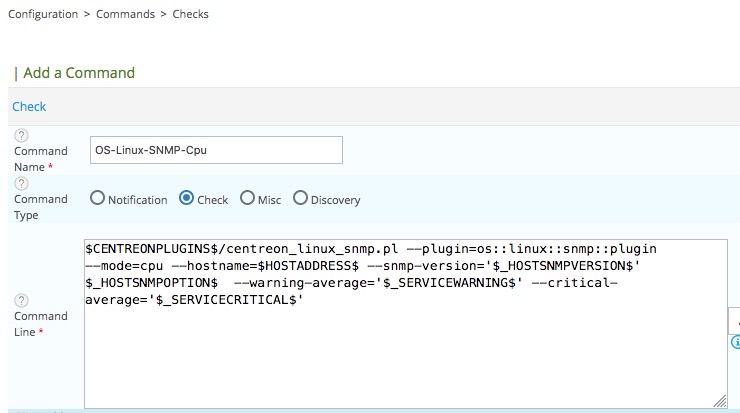
Task: Click the Command Line label text
Action: 40,323
